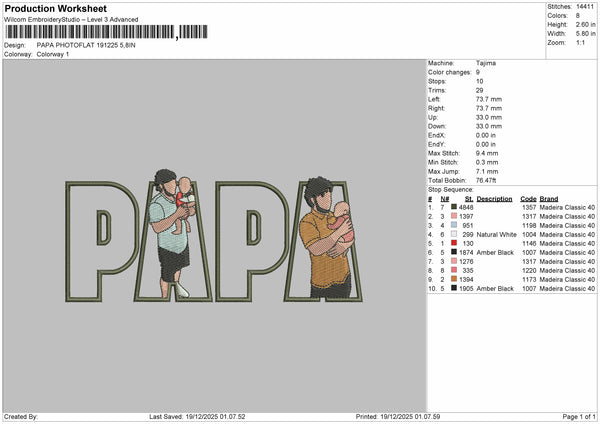Click the Color changes value 9
The height and width of the screenshot is (424, 600).
tap(478, 72)
